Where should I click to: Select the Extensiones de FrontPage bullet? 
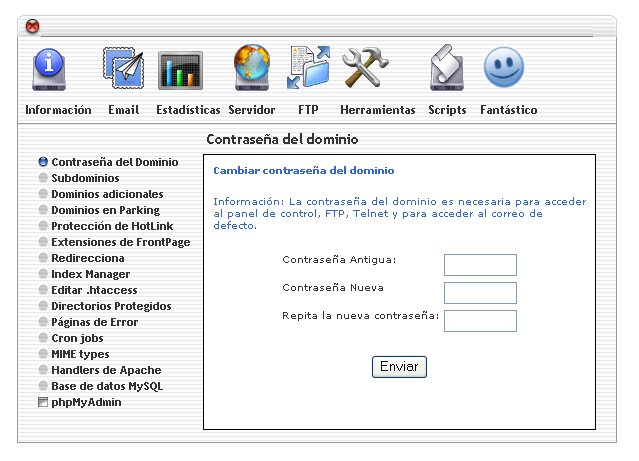click(x=43, y=241)
